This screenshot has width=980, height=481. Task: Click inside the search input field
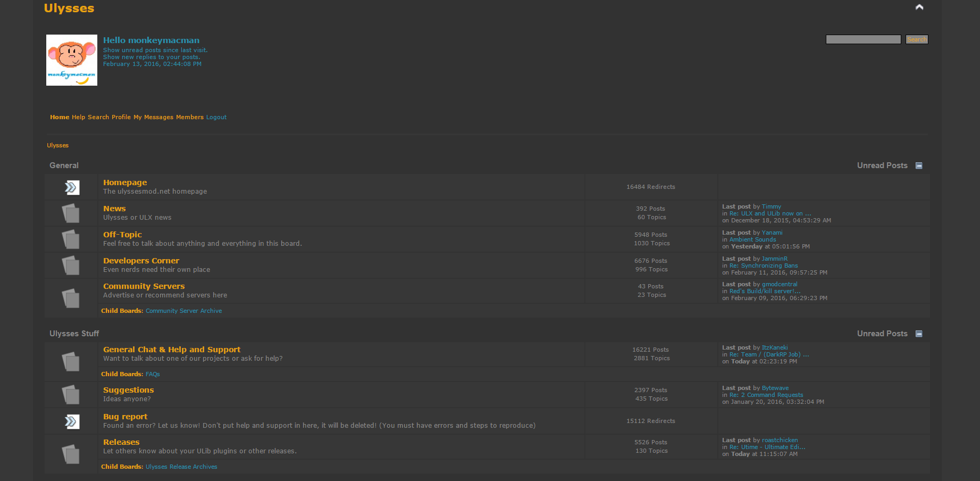862,39
